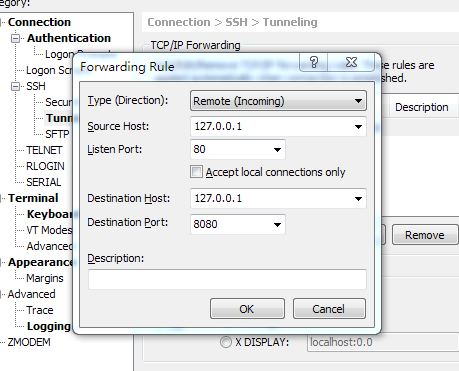Collapse the SSH tree node
This screenshot has width=459, height=371.
coord(15,87)
